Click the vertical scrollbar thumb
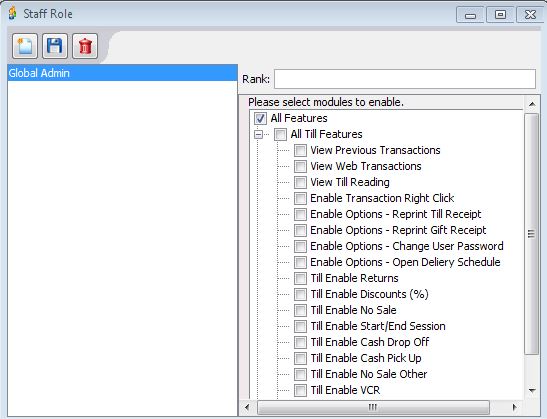The height and width of the screenshot is (419, 547). [531, 234]
